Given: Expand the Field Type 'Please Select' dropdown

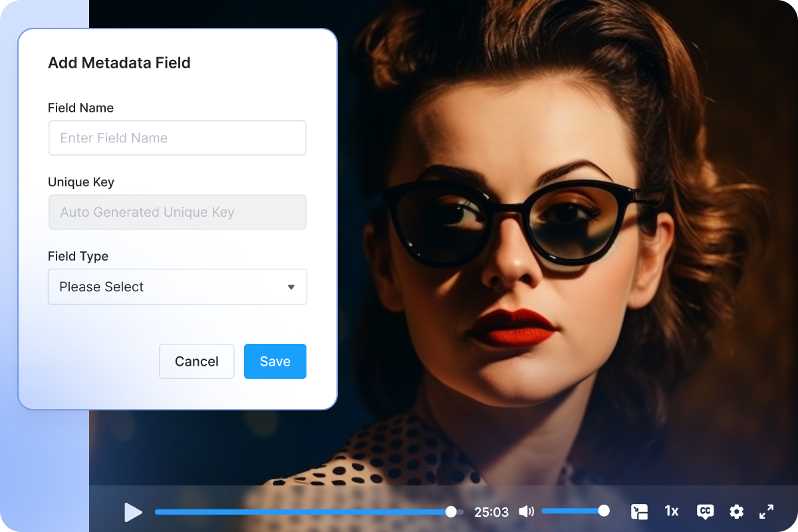Looking at the screenshot, I should coord(177,287).
